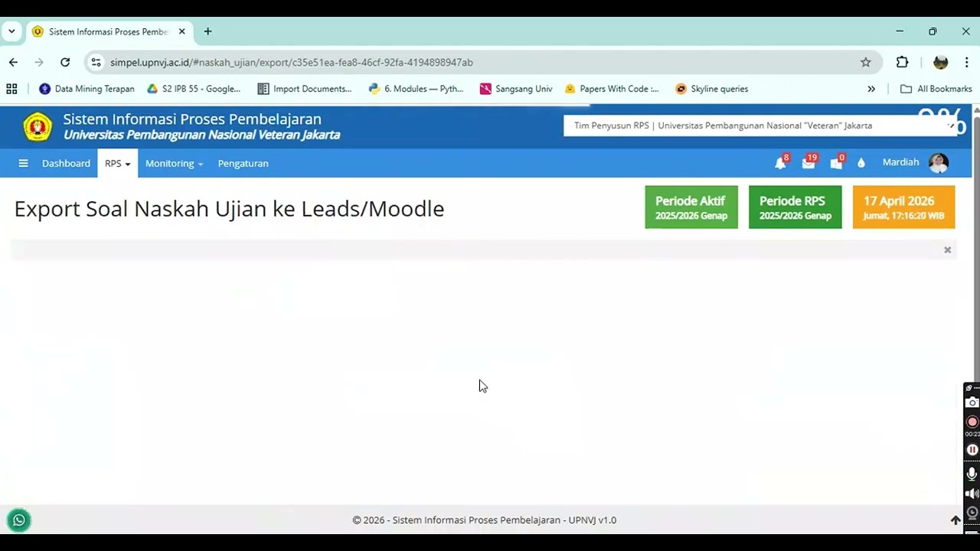This screenshot has width=980, height=551.
Task: Click the Sistem Informasi Proses Pembelajaran header title
Action: [192, 119]
